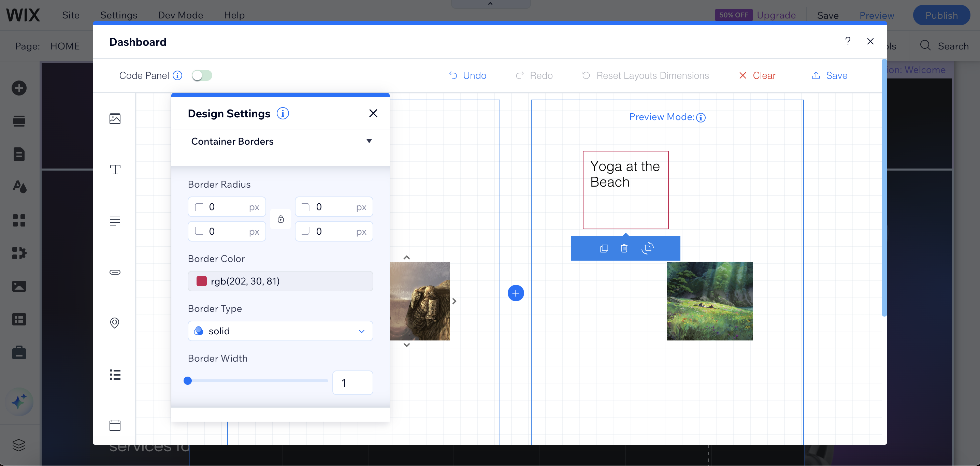Click Reset Layouts Dimensions
The image size is (980, 466).
(645, 75)
